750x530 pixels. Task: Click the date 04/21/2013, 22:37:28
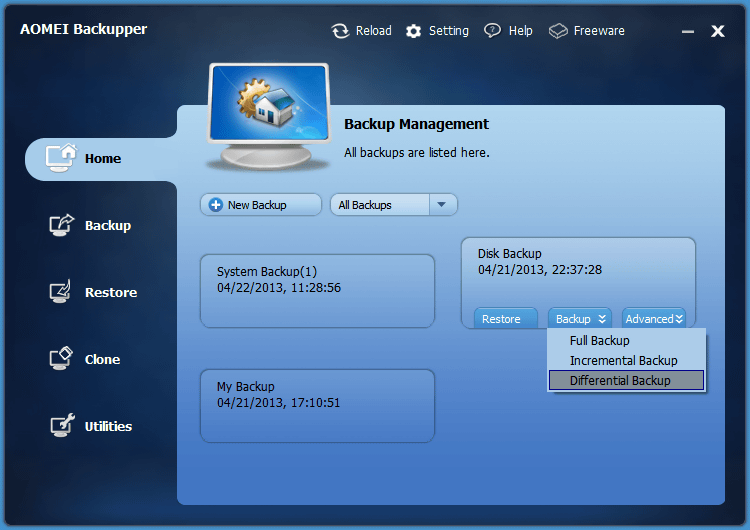540,270
